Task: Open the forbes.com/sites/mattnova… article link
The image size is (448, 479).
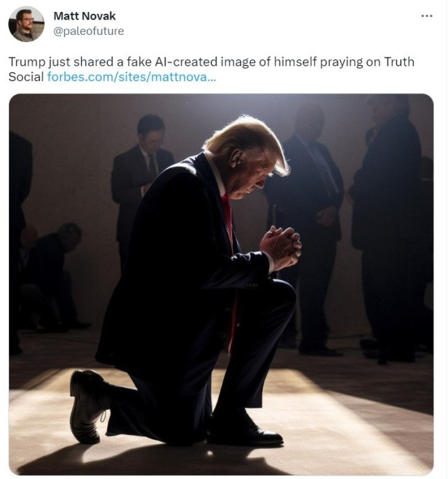Action: [x=131, y=77]
